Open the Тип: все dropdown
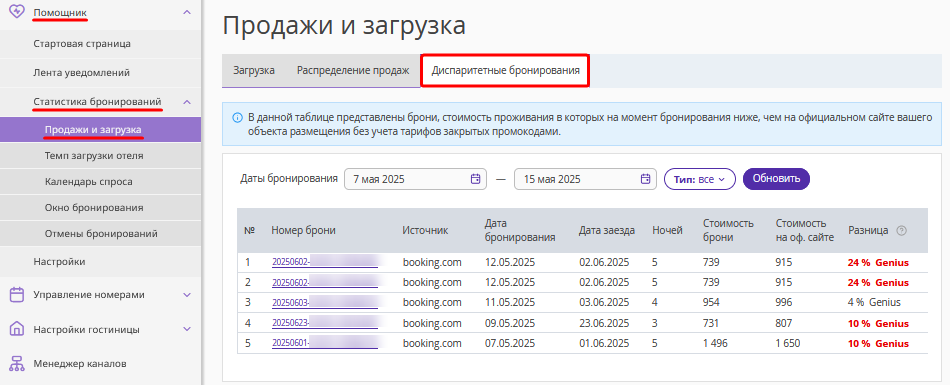Viewport: 950px width, 385px height. 700,179
